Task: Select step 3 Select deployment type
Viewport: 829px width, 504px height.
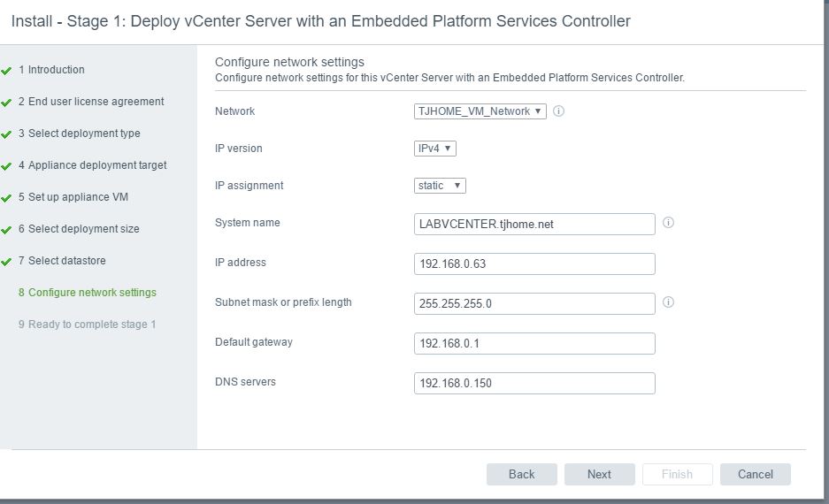Action: tap(80, 134)
